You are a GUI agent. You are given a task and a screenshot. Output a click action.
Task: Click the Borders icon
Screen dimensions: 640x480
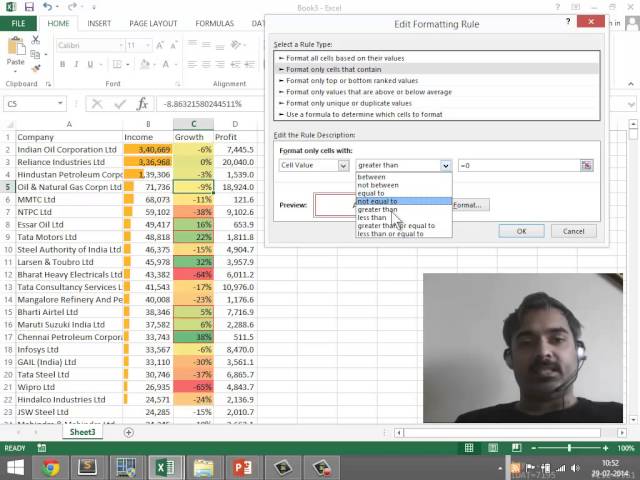[117, 64]
